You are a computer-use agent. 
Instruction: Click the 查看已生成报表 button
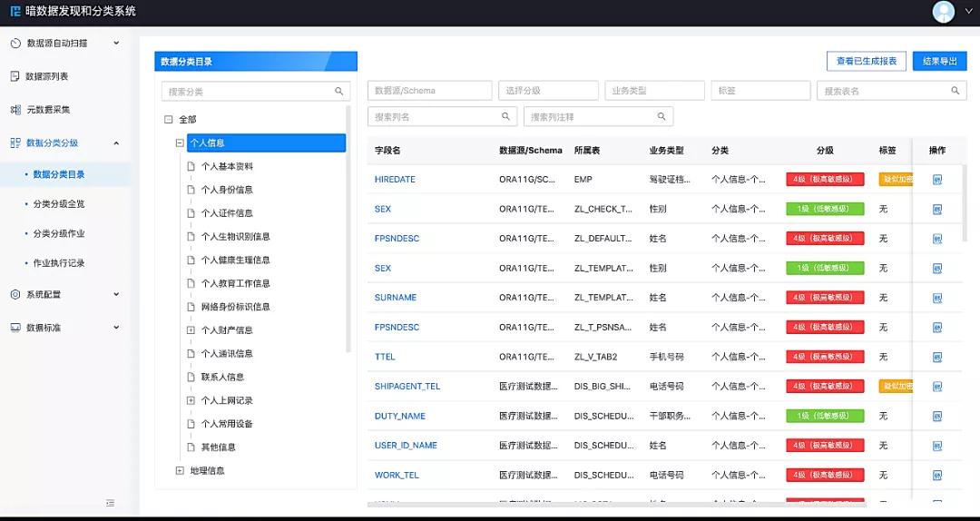(x=866, y=61)
